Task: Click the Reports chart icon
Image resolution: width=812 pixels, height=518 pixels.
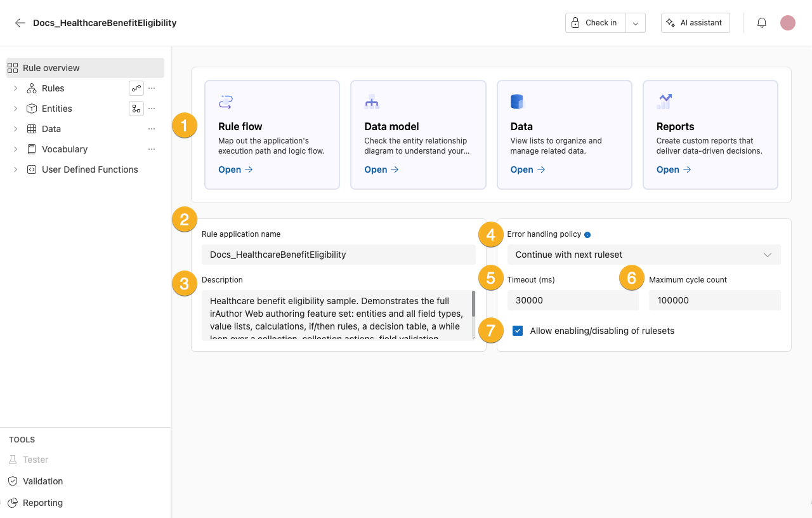Action: [x=664, y=102]
